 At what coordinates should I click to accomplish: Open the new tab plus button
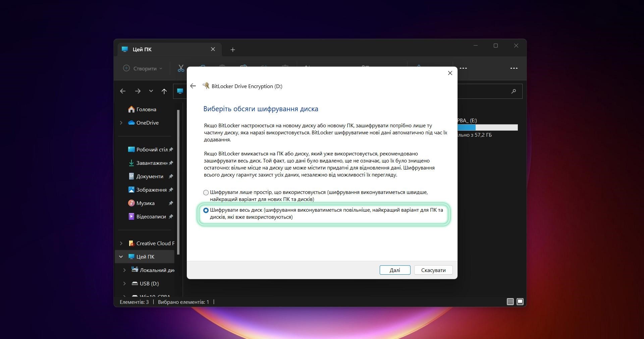(x=233, y=50)
